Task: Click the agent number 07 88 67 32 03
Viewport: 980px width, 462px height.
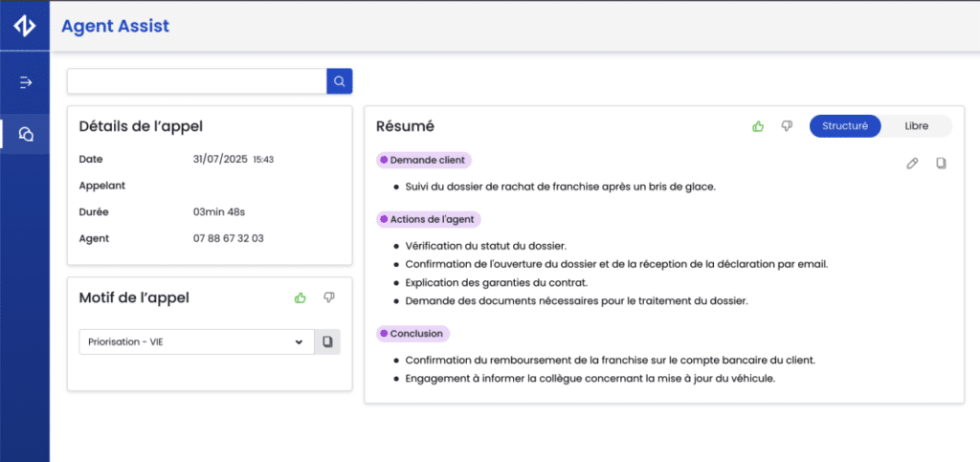Action: (x=229, y=238)
